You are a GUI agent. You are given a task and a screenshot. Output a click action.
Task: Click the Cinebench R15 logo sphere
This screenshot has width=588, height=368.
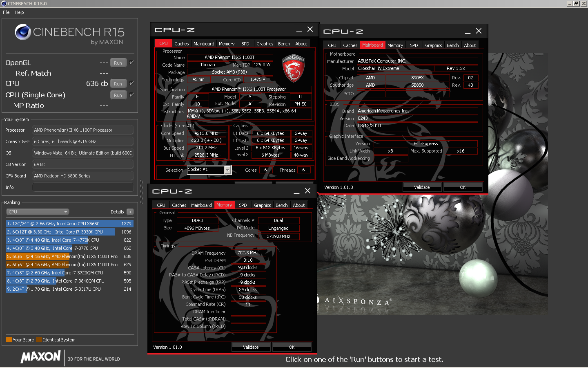coord(23,32)
